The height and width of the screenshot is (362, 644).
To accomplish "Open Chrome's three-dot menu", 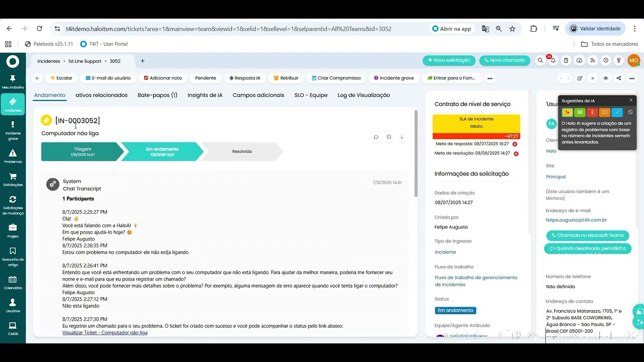I will pyautogui.click(x=635, y=29).
